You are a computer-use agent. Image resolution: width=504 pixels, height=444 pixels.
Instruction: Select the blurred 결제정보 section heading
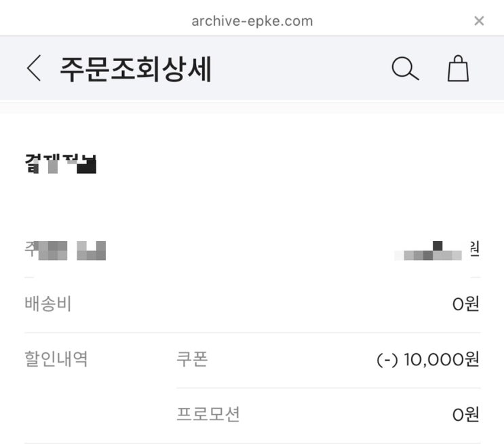coord(60,164)
